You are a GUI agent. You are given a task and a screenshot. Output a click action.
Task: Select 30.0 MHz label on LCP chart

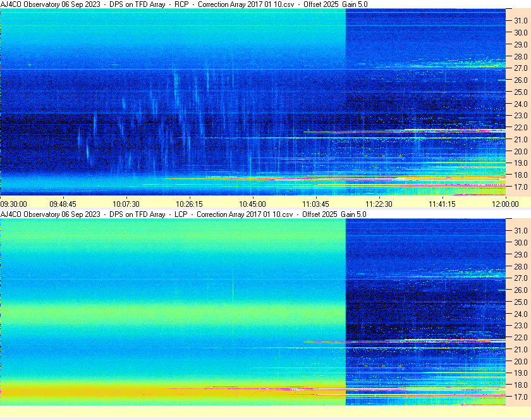521,242
